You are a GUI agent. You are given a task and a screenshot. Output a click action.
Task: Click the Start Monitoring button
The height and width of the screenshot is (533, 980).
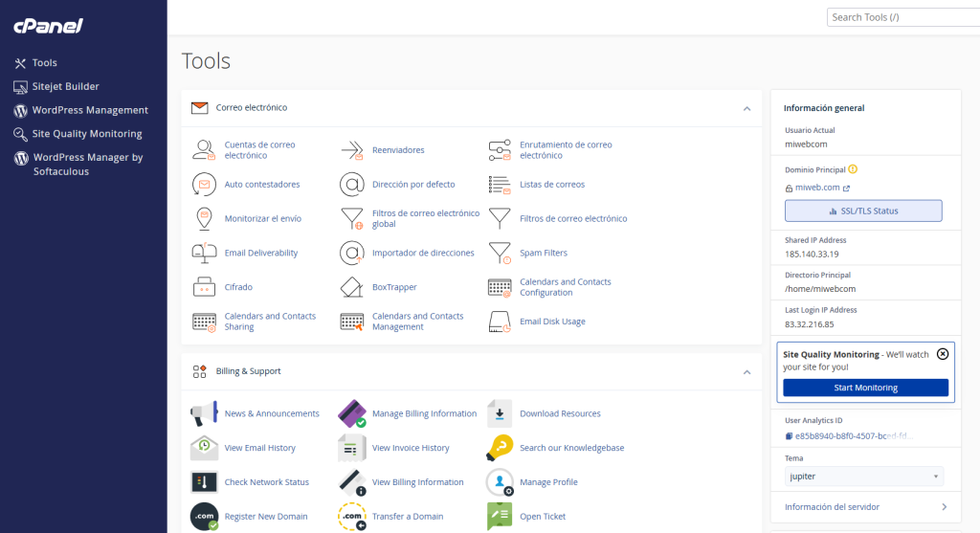865,389
